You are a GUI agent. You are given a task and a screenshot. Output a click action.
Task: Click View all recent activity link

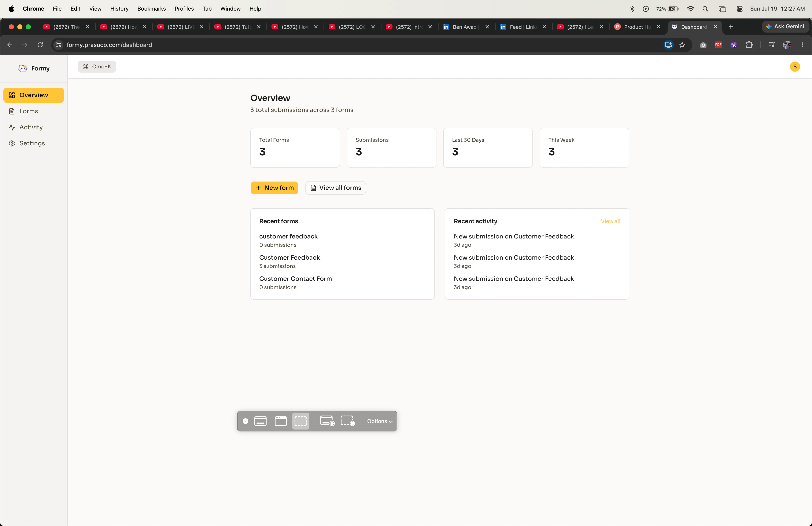(x=610, y=221)
